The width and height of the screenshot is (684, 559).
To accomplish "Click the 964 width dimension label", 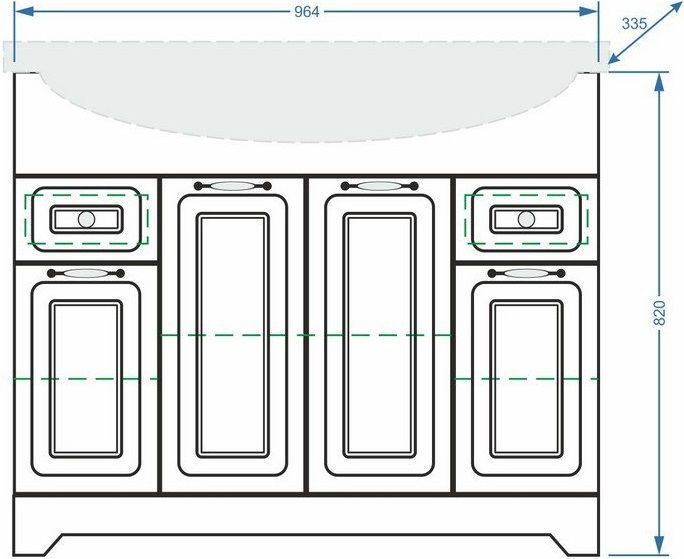I will [306, 12].
